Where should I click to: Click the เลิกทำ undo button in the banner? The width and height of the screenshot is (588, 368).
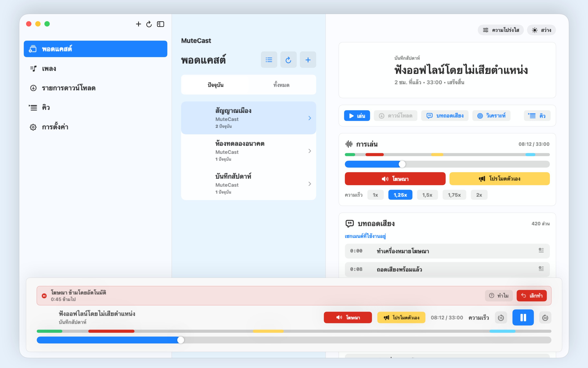tap(531, 295)
